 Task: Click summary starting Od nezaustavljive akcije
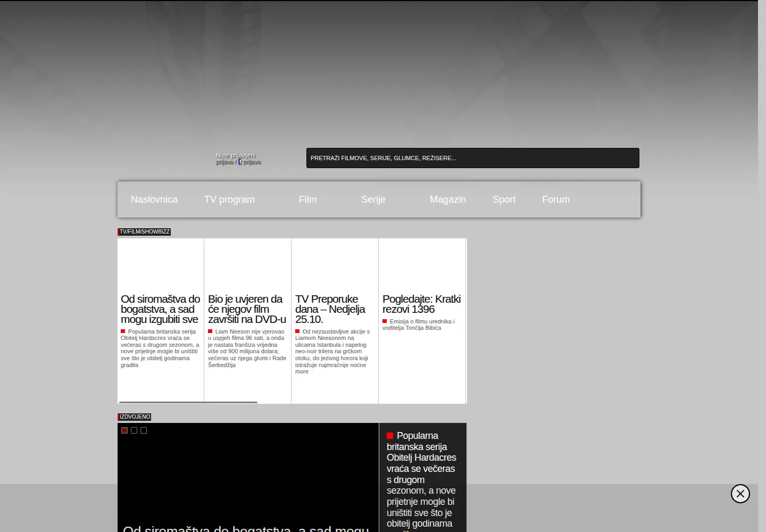(333, 352)
